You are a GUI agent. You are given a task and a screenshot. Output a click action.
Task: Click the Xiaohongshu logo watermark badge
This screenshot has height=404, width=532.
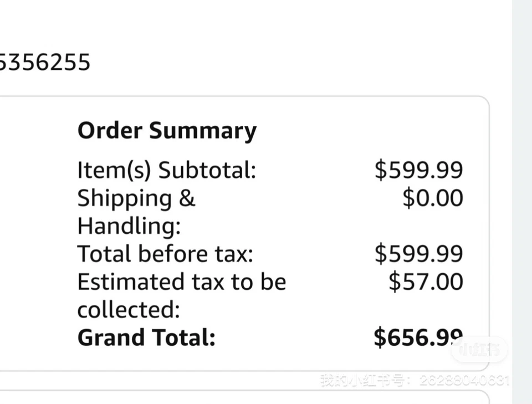coord(479,350)
